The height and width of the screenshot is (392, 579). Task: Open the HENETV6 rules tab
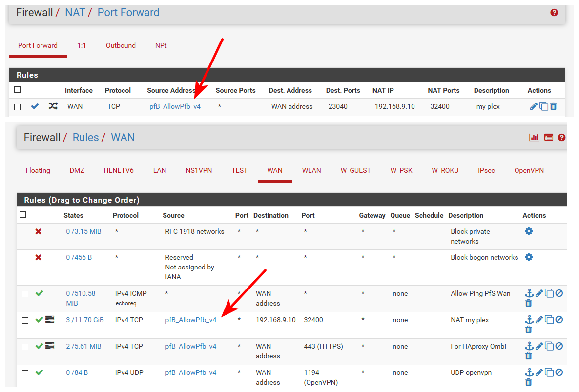point(119,170)
